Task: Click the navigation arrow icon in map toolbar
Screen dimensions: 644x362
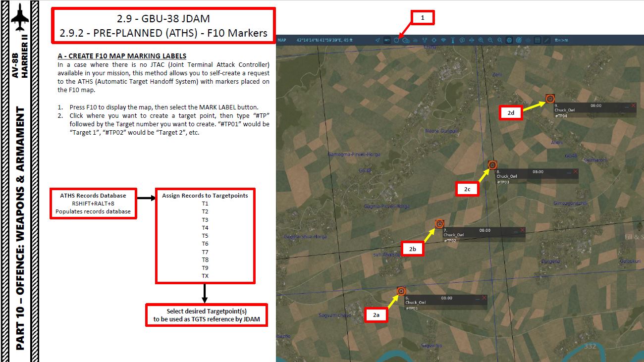Action: [377, 40]
